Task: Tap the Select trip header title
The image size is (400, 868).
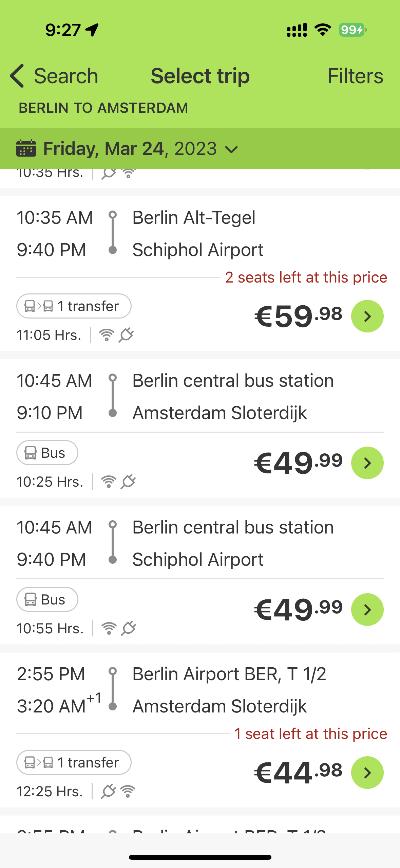Action: pyautogui.click(x=200, y=76)
